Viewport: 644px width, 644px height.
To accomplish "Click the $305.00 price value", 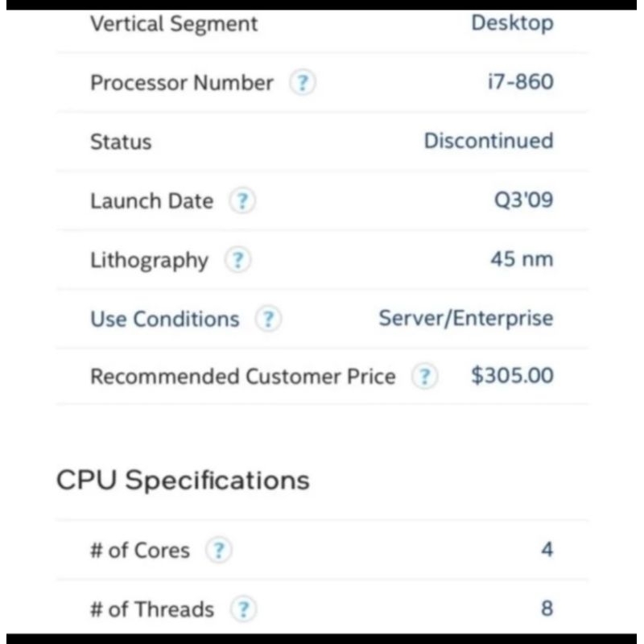I will point(512,376).
